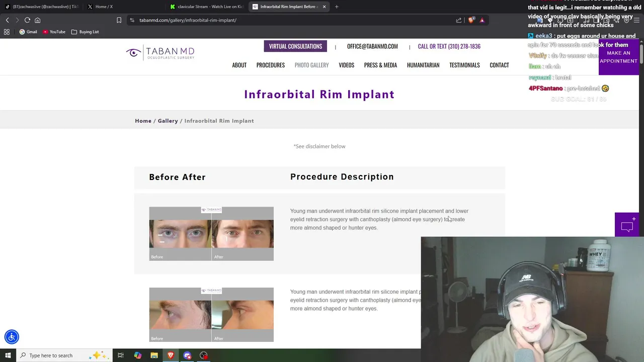Launch Copilot from the taskbar
Image resolution: width=644 pixels, height=362 pixels.
137,355
